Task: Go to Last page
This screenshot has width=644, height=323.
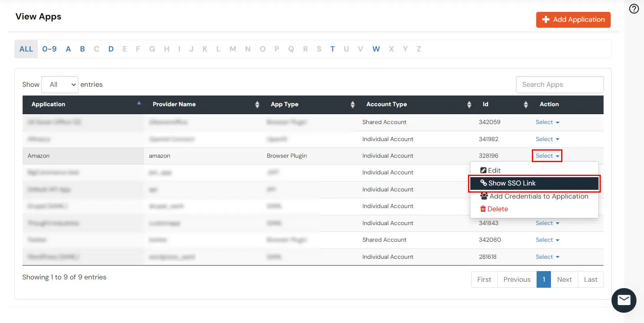Action: pos(591,279)
